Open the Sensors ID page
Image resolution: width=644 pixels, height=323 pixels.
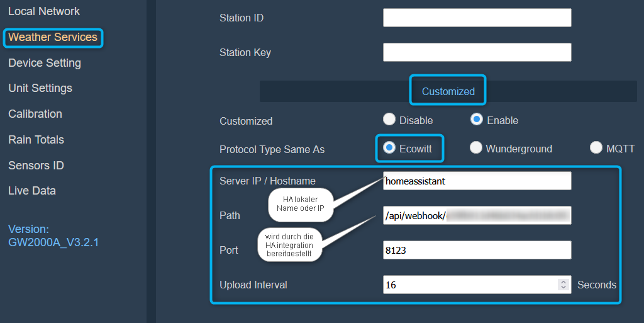[36, 166]
